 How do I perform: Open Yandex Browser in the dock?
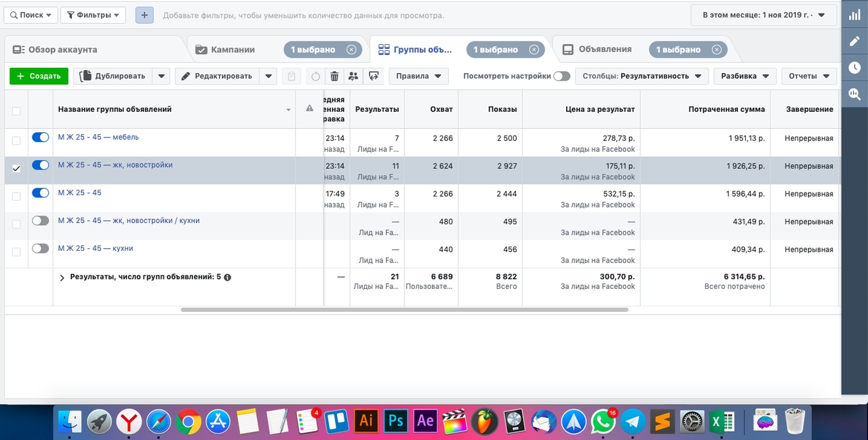129,422
